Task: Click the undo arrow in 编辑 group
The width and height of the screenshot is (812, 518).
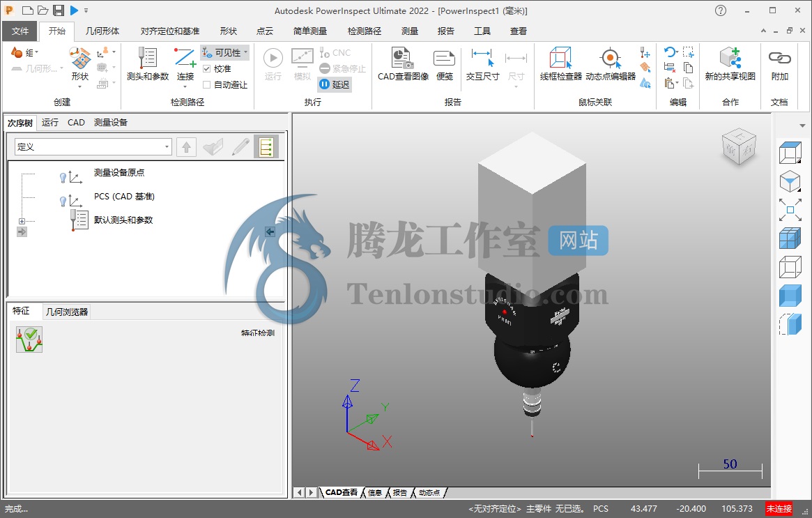Action: coord(670,52)
